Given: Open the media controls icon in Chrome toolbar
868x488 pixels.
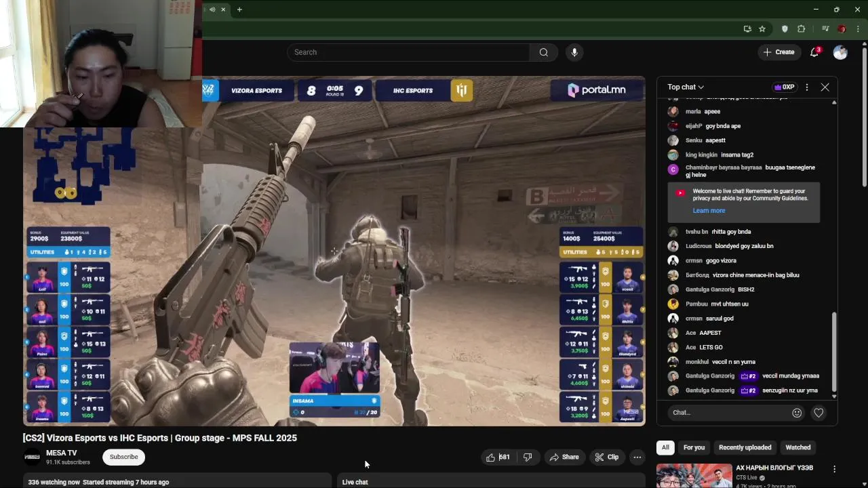Looking at the screenshot, I should click(x=825, y=29).
